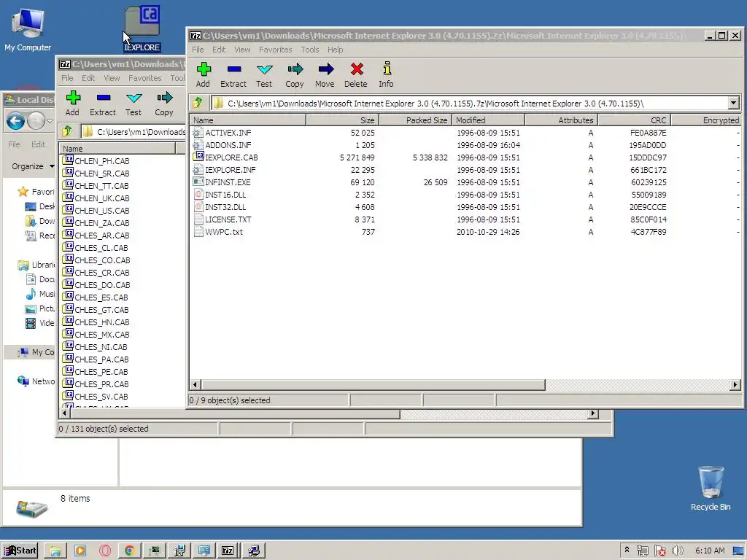
Task: Open 7-Zip taskbar button
Action: pos(228,551)
